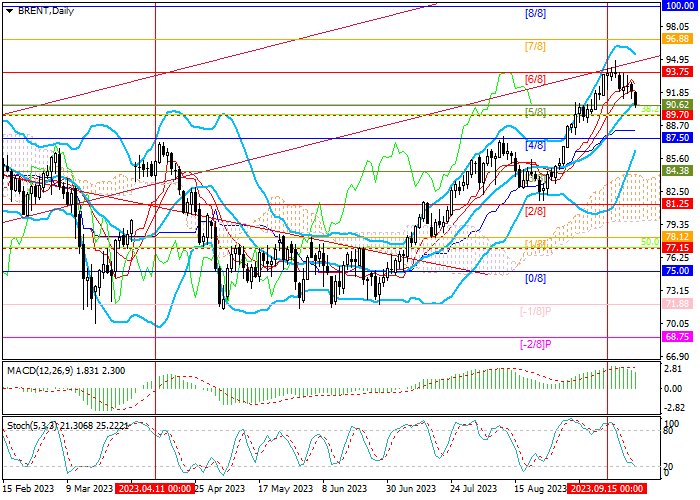Click the 77.15 red price tag
Image resolution: width=700 pixels, height=500 pixels.
677,247
